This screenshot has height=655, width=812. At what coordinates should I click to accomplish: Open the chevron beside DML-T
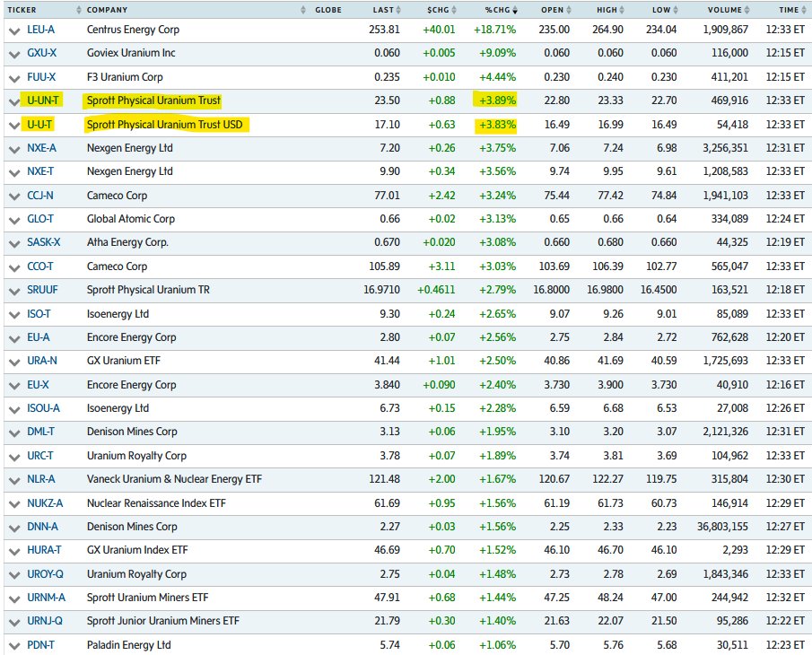[x=14, y=432]
